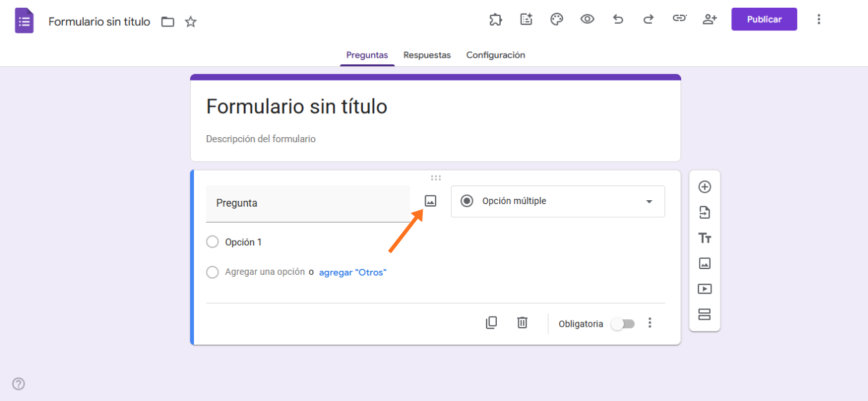Delete the question with the trash icon
Image resolution: width=868 pixels, height=401 pixels.
pyautogui.click(x=522, y=322)
